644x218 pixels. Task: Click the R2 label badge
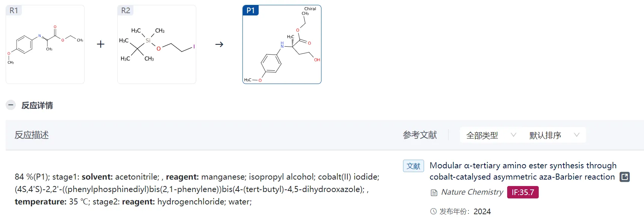pos(126,11)
